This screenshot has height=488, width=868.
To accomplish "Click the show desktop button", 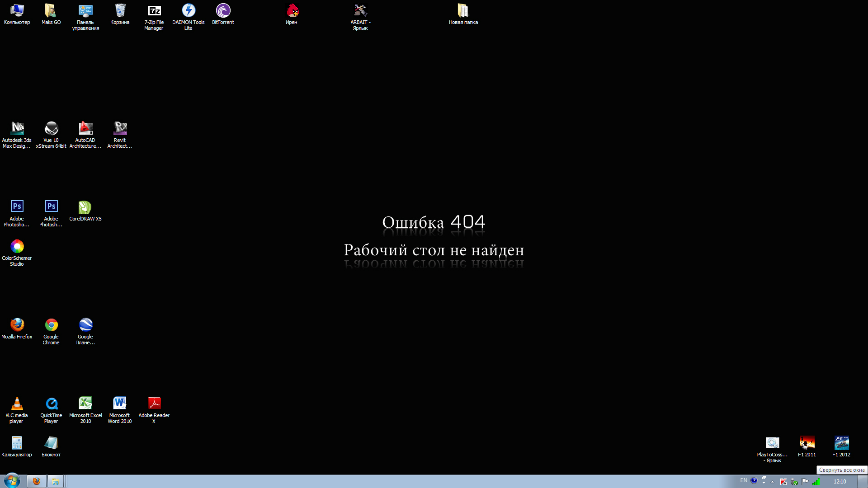I will pos(863,481).
